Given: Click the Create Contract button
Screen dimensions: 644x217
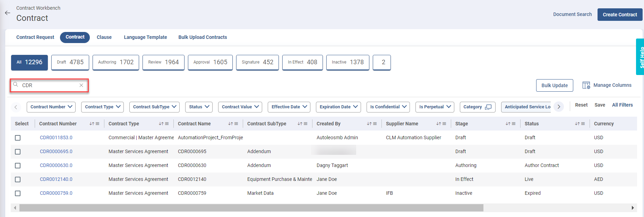Looking at the screenshot, I should pyautogui.click(x=619, y=15).
